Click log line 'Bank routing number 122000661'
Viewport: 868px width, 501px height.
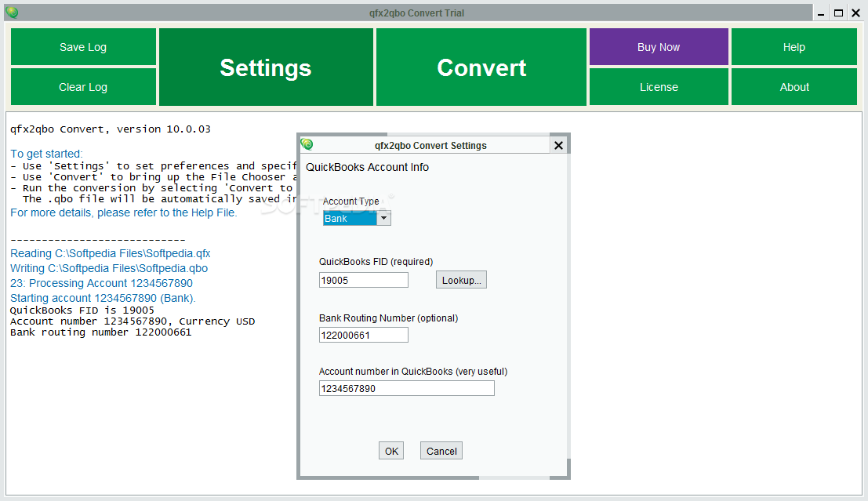click(100, 332)
